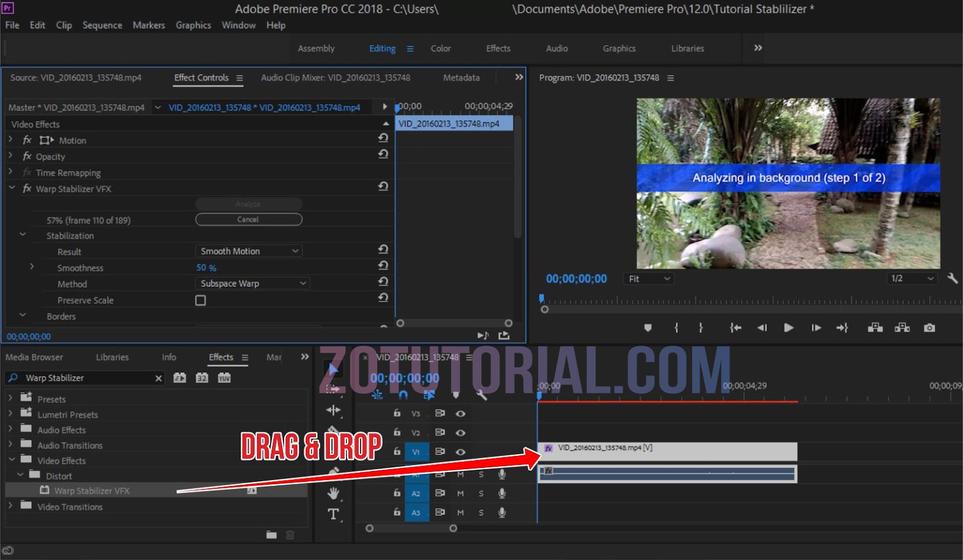Reset the Smoothness value
Viewport: 963px width, 560px height.
tap(383, 265)
